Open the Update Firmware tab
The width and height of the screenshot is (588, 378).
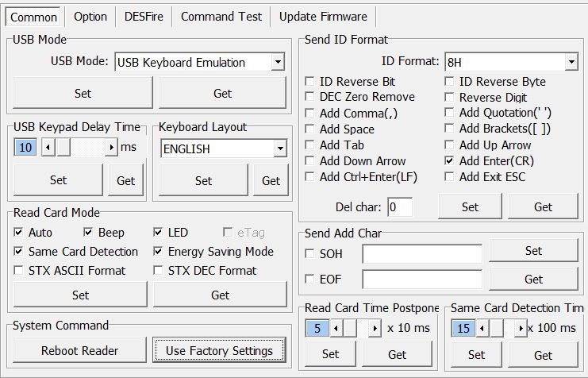coord(321,17)
